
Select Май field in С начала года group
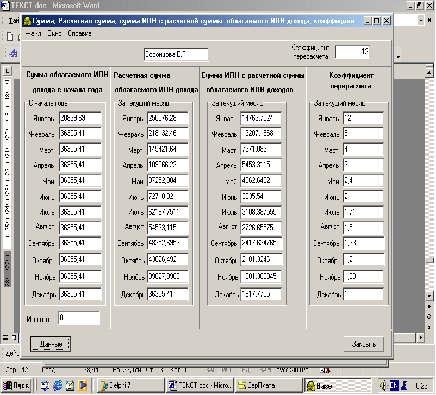point(80,181)
